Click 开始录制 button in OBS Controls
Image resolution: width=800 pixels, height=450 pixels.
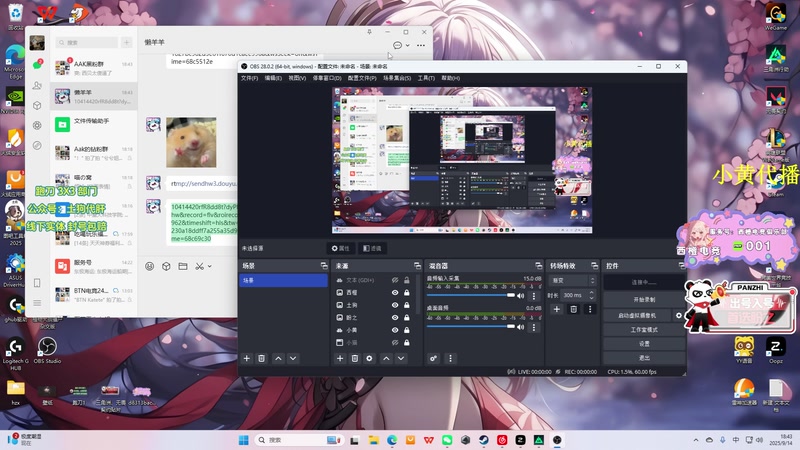click(644, 299)
